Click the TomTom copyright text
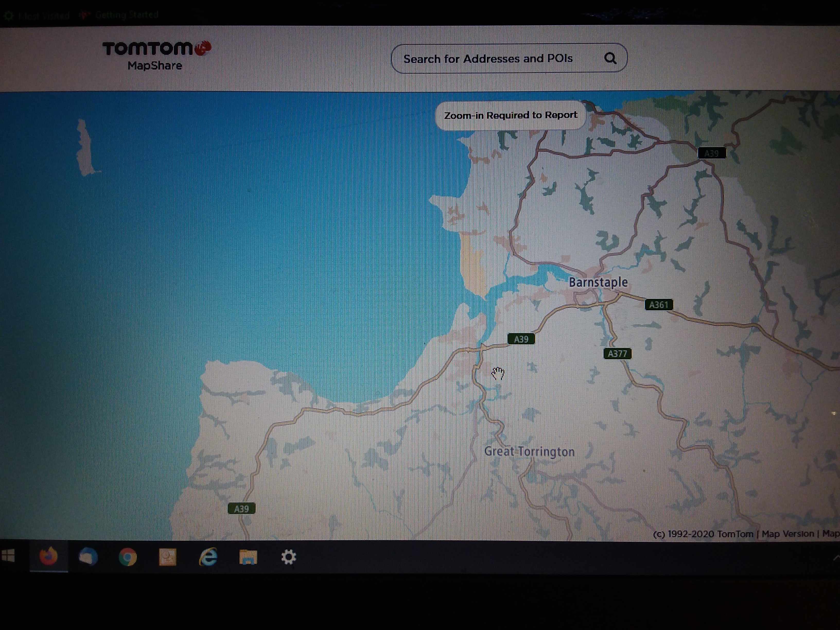840x630 pixels. (703, 534)
